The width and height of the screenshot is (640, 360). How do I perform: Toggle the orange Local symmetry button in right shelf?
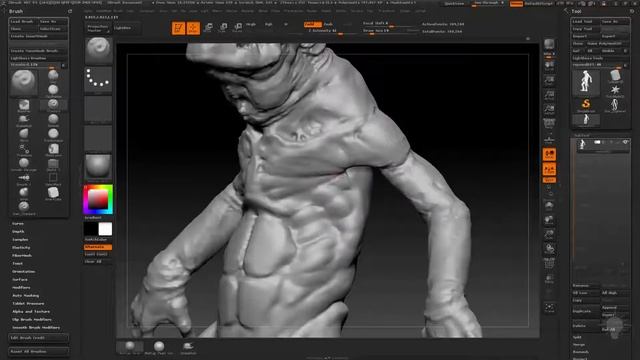tap(549, 154)
